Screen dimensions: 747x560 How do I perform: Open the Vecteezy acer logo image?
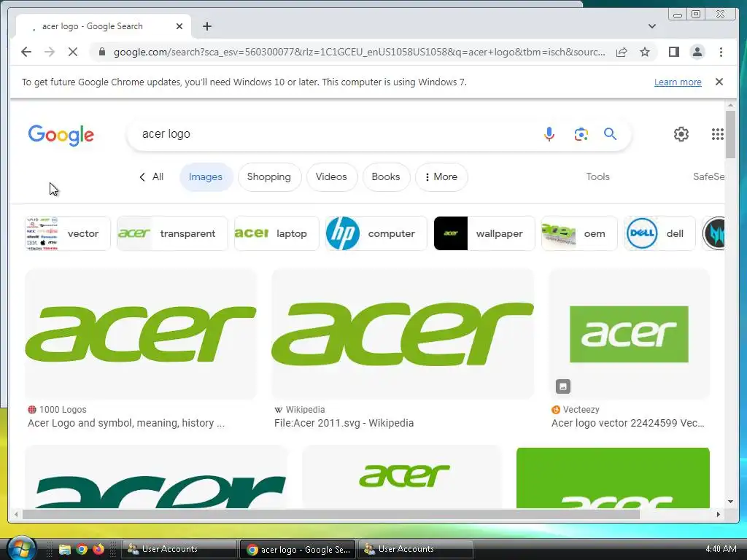(x=630, y=334)
